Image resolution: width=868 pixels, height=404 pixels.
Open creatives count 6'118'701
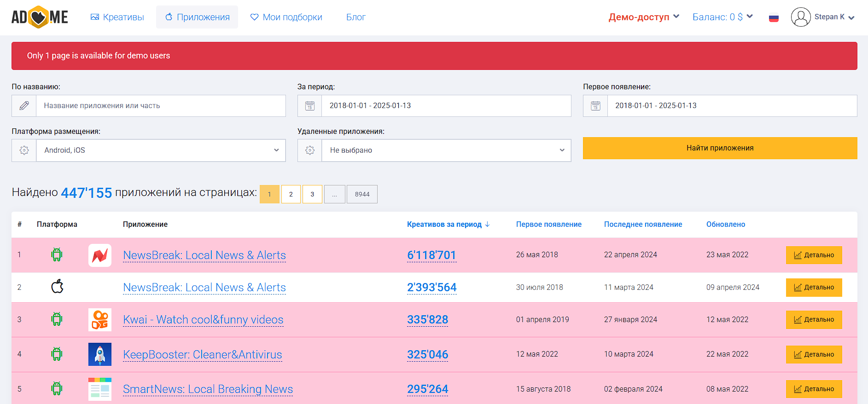431,255
